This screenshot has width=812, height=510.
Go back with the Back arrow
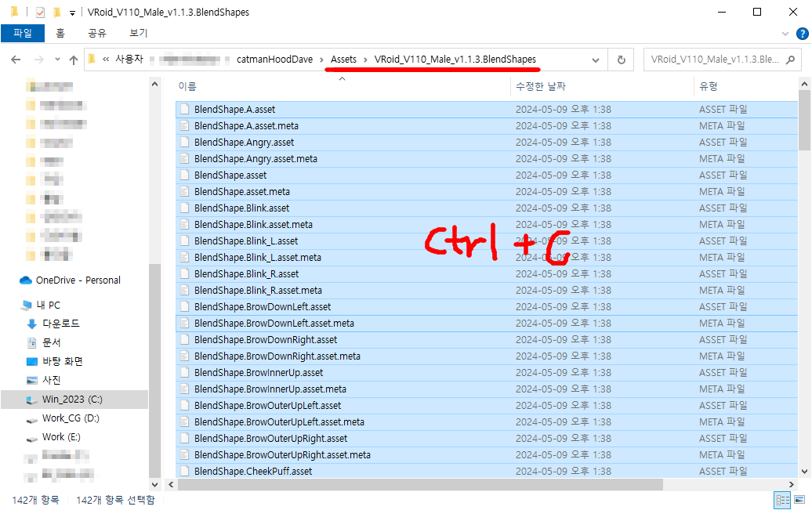click(x=16, y=60)
